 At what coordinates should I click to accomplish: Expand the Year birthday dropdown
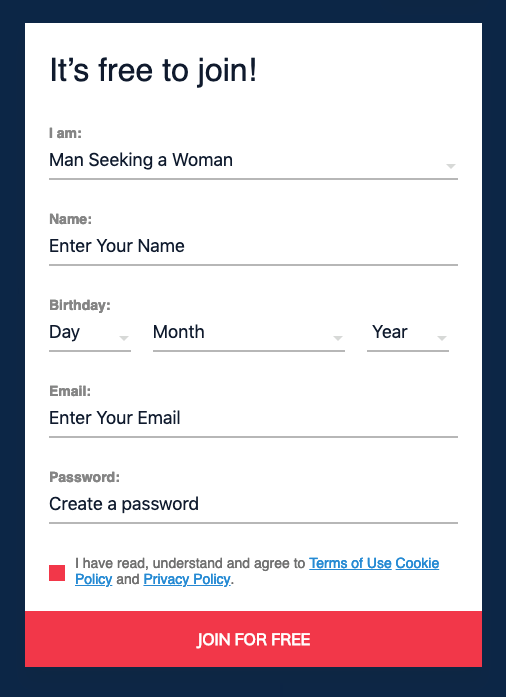click(x=408, y=333)
